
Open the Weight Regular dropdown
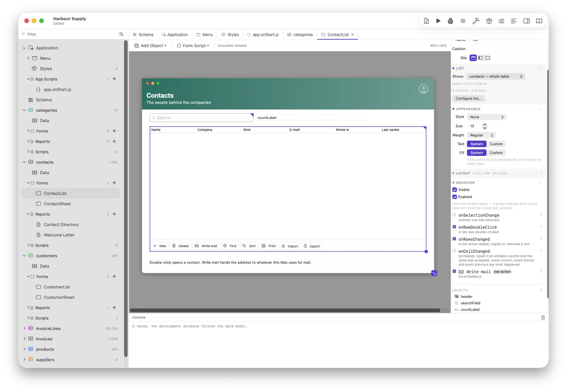coord(481,135)
